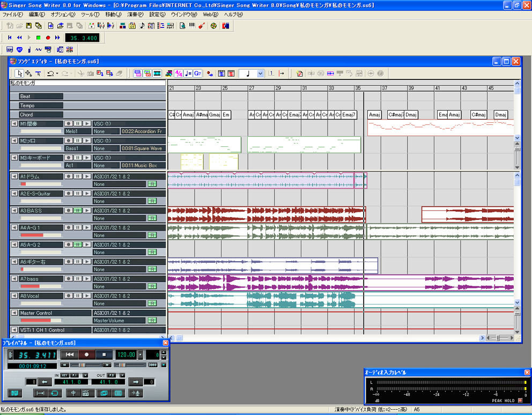Click the time signature 4/4 icon
The image size is (532, 415).
179,73
